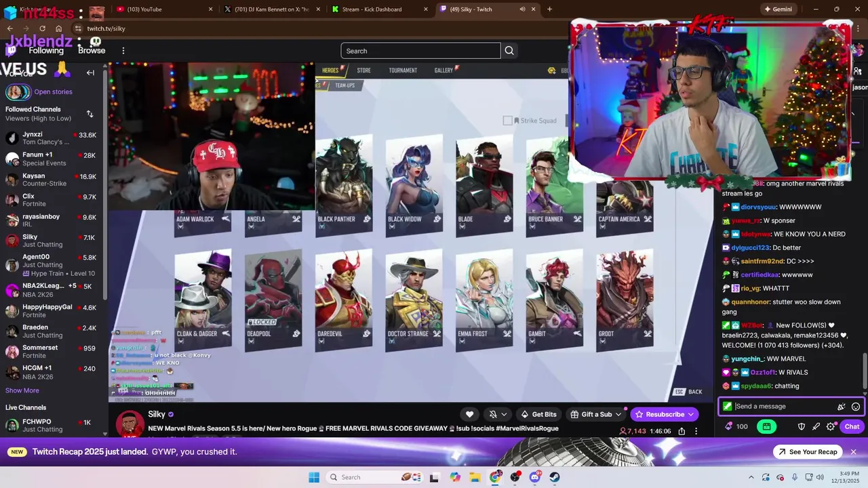Open the Gemini panel in Chrome
This screenshot has width=868, height=488.
click(778, 9)
